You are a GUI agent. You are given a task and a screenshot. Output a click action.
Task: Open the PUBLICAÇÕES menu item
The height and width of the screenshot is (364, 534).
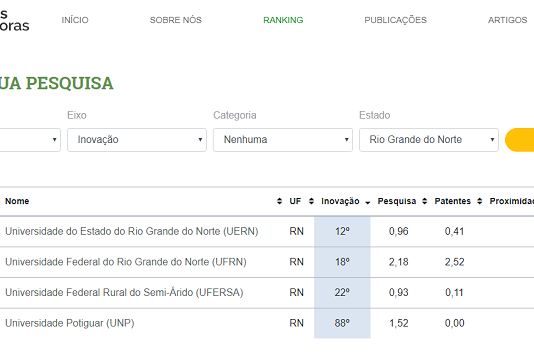coord(395,20)
